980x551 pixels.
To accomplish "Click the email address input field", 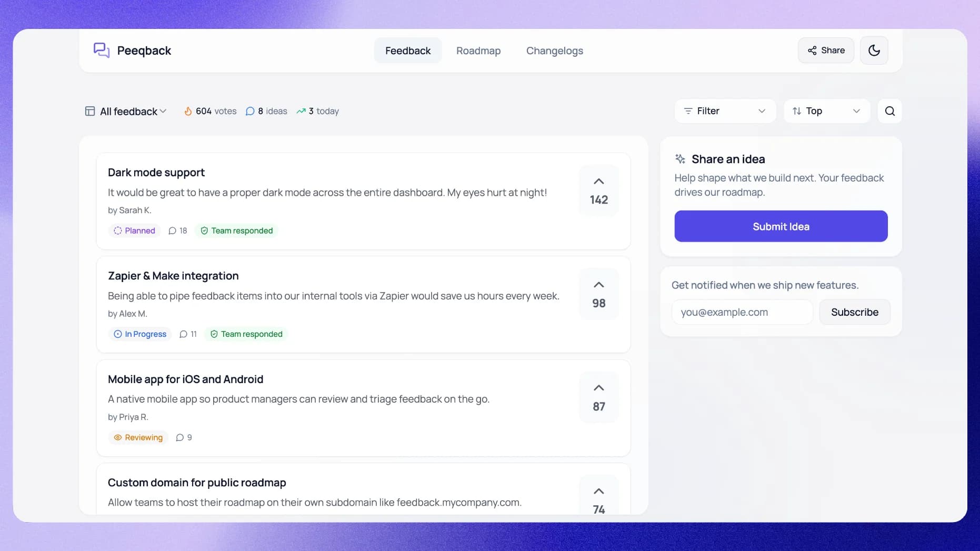I will pyautogui.click(x=742, y=312).
